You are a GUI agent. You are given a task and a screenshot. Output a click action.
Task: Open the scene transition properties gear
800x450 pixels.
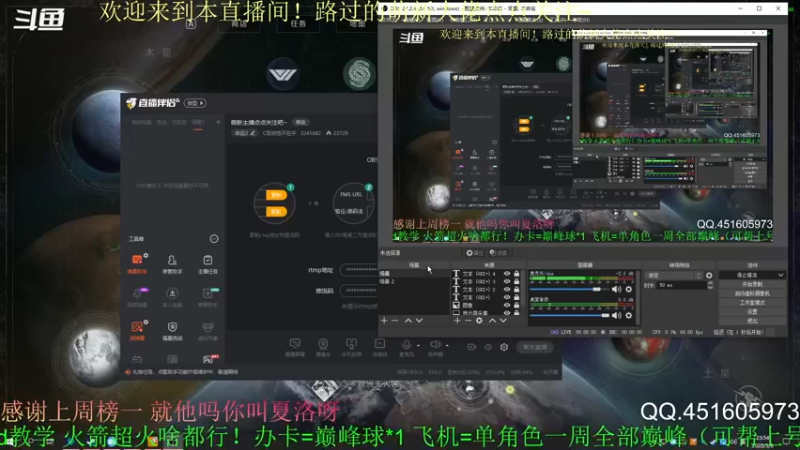(x=709, y=276)
